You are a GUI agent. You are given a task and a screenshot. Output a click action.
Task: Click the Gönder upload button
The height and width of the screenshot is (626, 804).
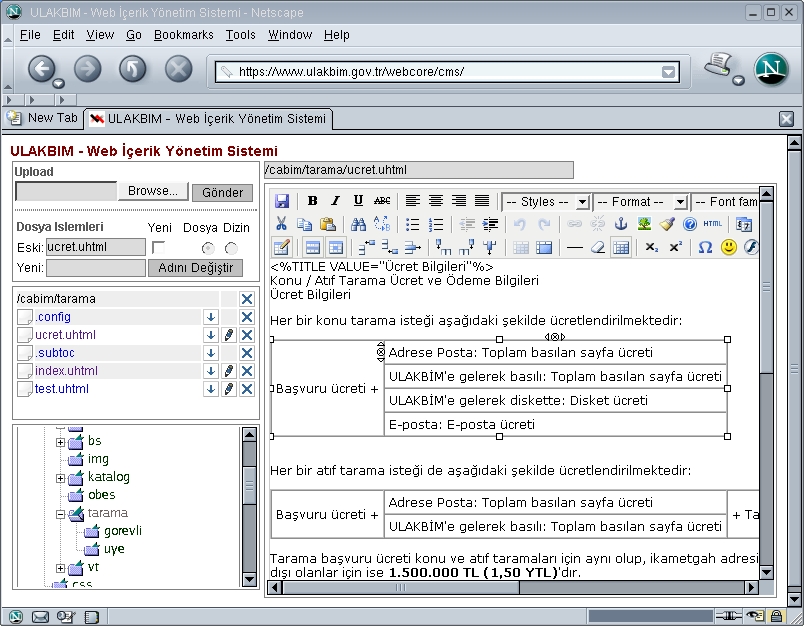(223, 192)
